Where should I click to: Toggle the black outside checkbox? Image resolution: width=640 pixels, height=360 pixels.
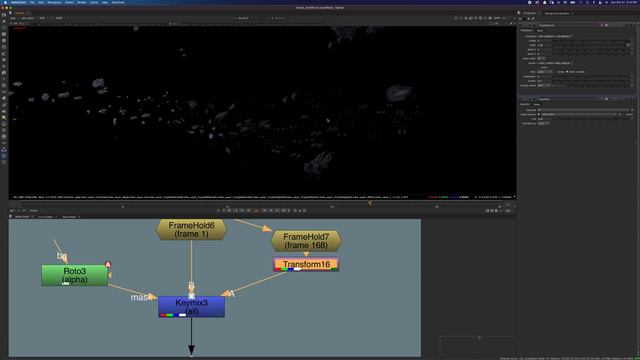[x=567, y=72]
